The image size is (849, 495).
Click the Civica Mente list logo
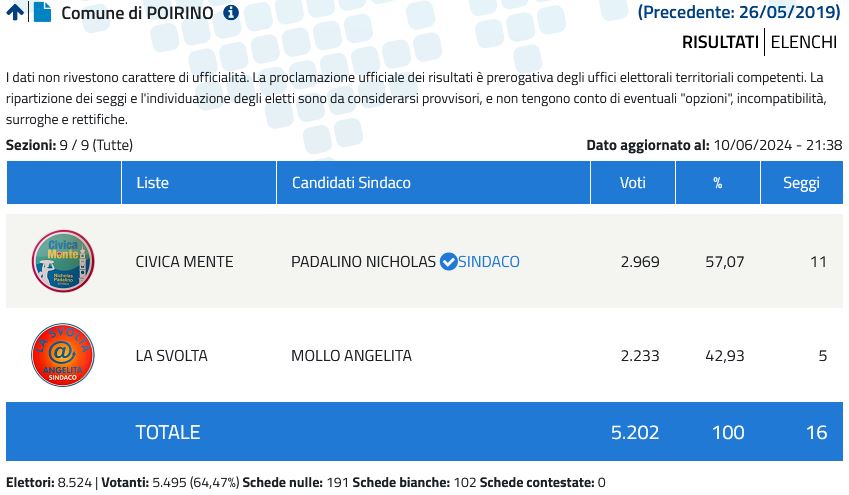pyautogui.click(x=63, y=261)
